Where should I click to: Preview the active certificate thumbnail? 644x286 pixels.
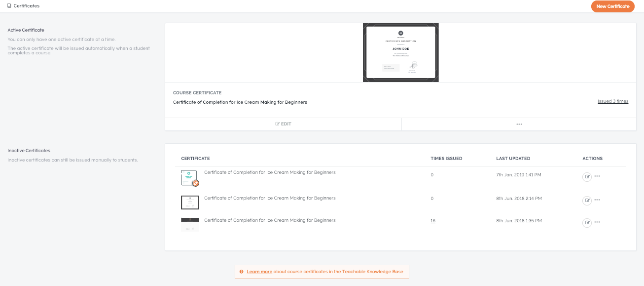tap(400, 52)
